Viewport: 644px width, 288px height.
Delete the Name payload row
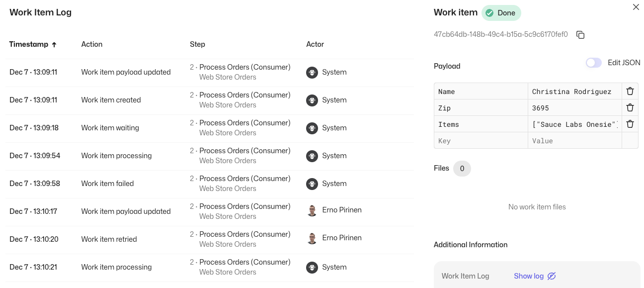click(630, 91)
